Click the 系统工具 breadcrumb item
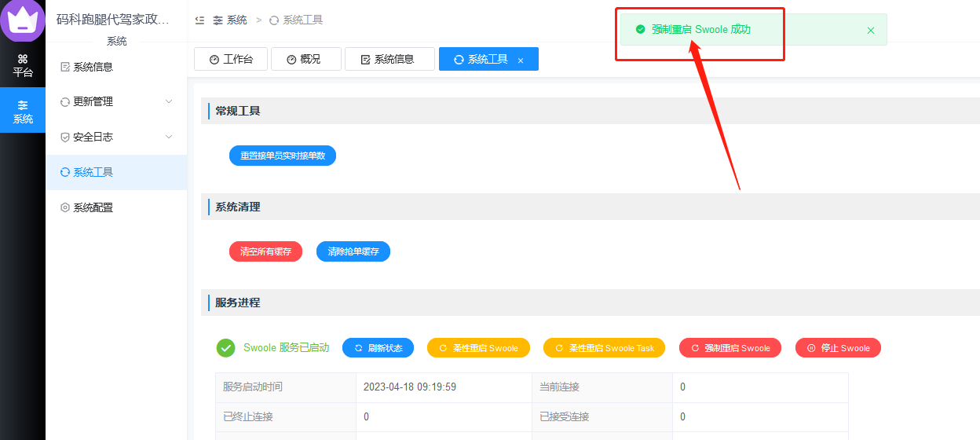Screen dimensions: 980x440 [296, 20]
